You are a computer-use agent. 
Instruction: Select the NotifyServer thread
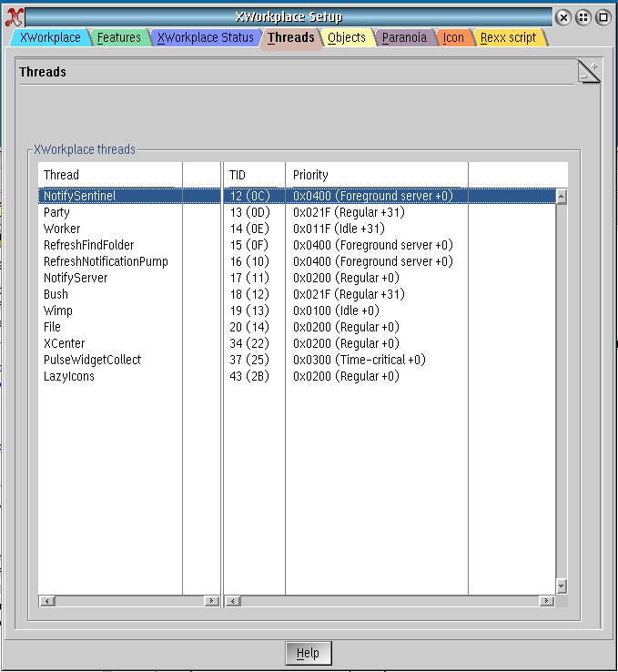point(76,278)
